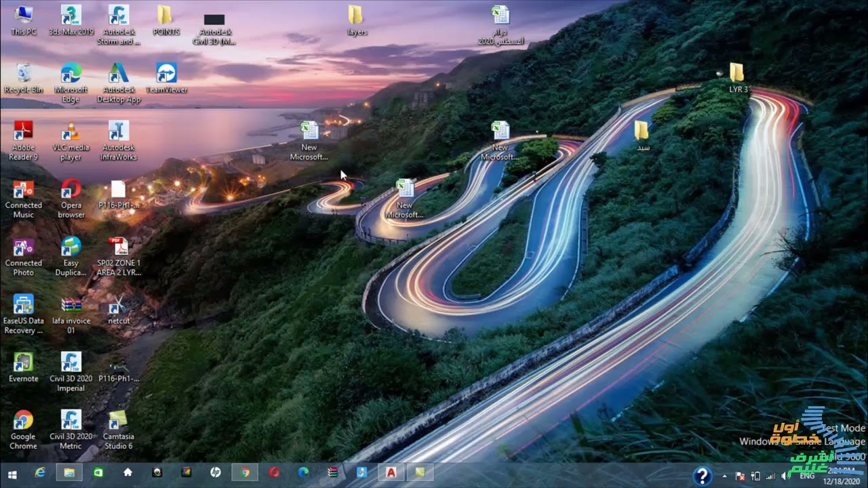
Task: Select the VLC media player shortcut
Action: tap(71, 140)
